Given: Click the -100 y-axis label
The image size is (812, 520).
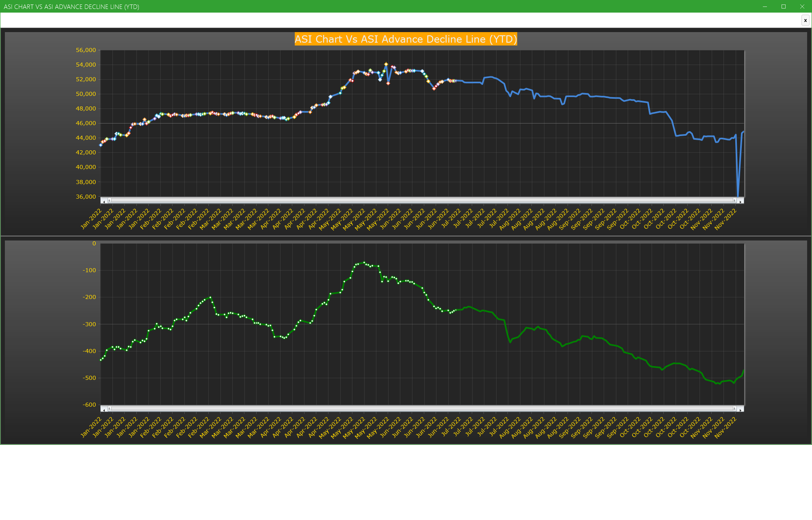Looking at the screenshot, I should coord(89,270).
